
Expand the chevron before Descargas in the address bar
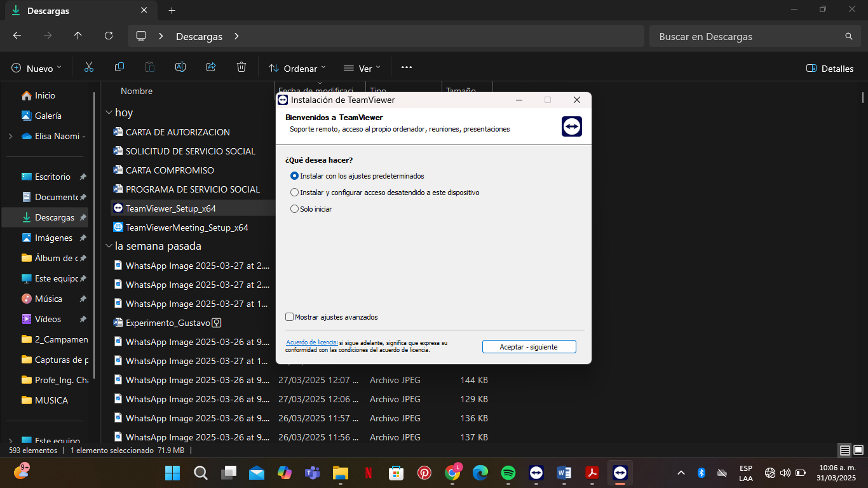click(161, 36)
